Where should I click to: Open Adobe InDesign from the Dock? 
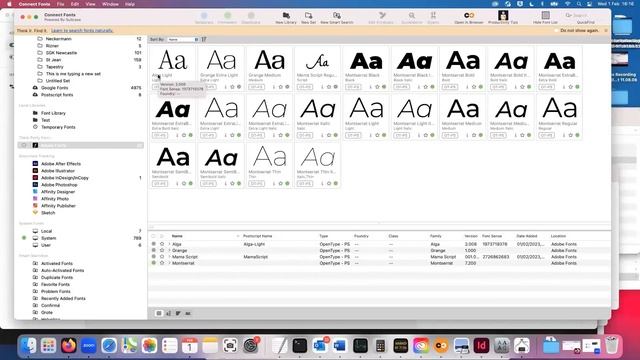pos(482,346)
